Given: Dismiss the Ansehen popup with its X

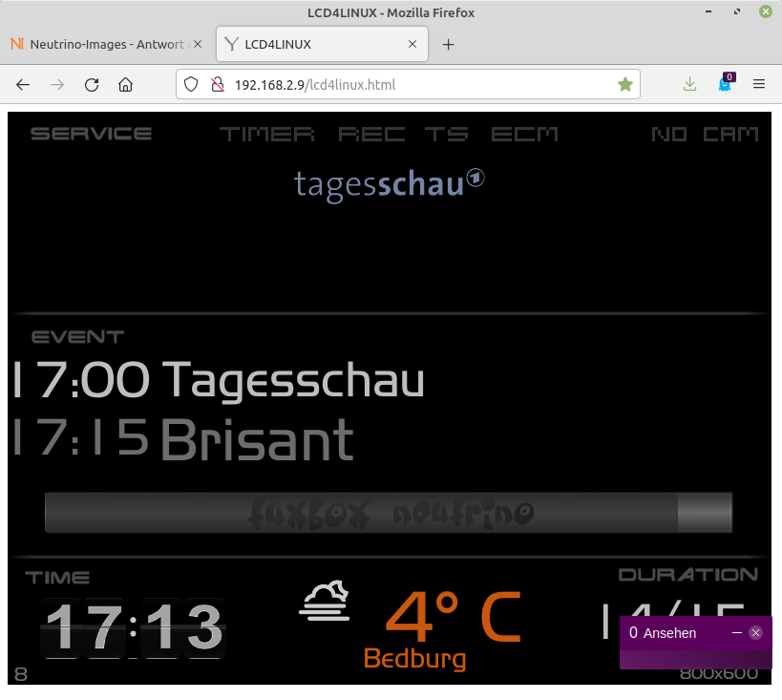Looking at the screenshot, I should click(x=756, y=633).
